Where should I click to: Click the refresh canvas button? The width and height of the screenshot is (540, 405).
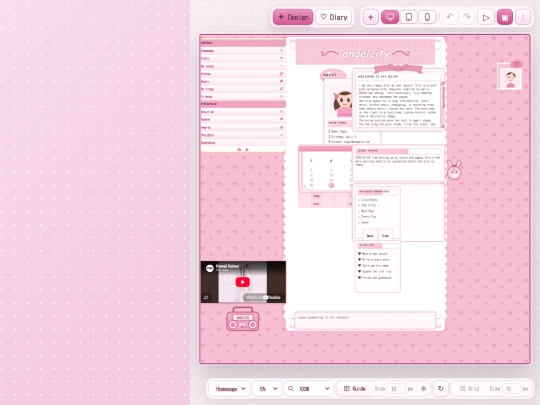click(440, 388)
